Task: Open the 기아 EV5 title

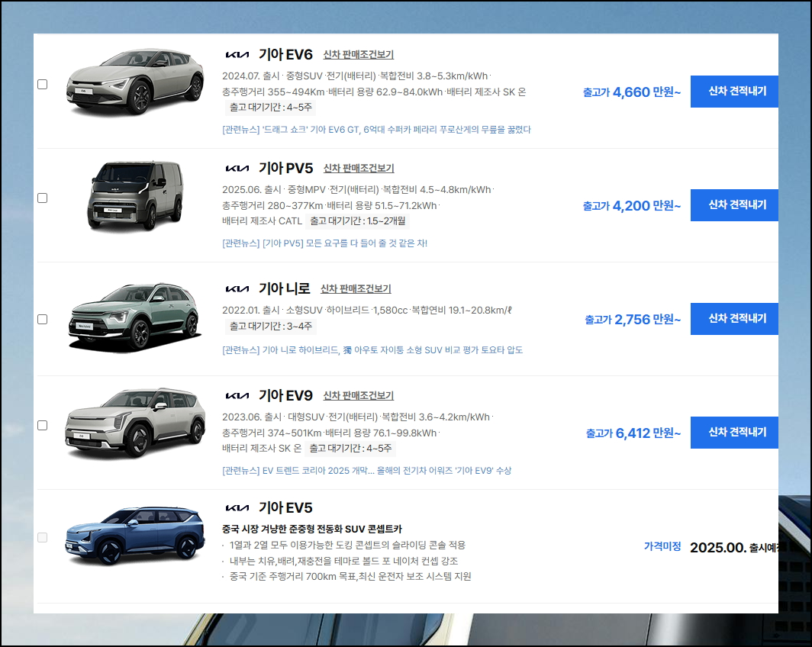Action: tap(286, 508)
